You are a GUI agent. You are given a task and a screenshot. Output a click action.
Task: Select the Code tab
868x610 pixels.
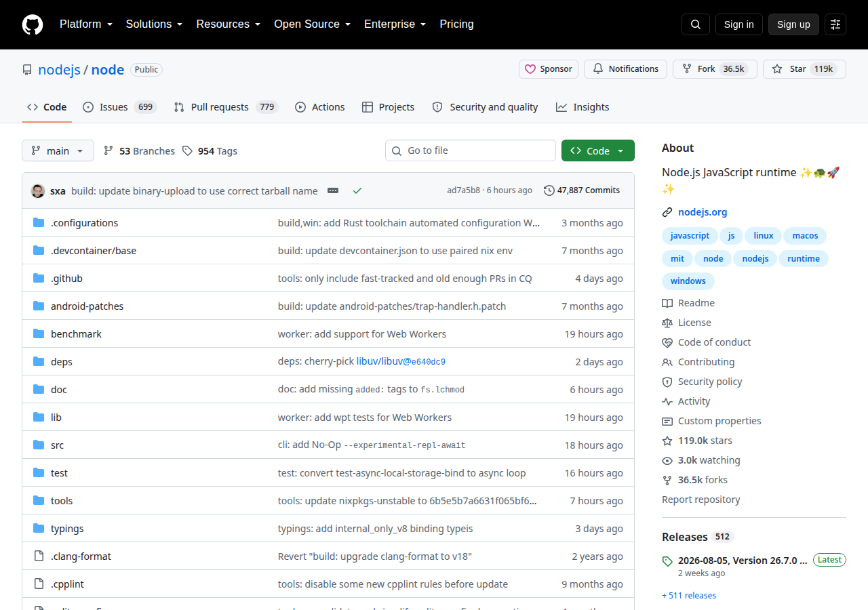pyautogui.click(x=47, y=107)
